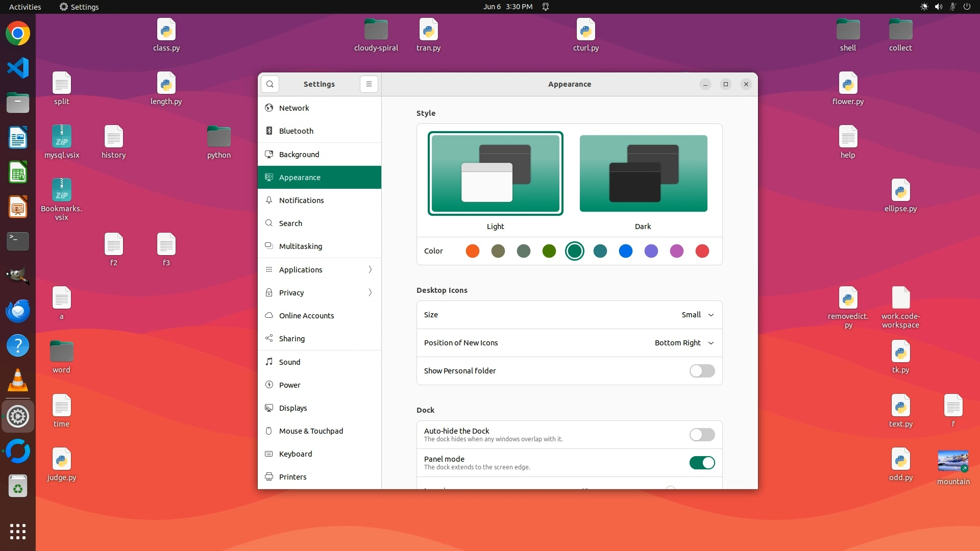Click Activities in the top bar
The height and width of the screenshot is (551, 980).
click(25, 7)
